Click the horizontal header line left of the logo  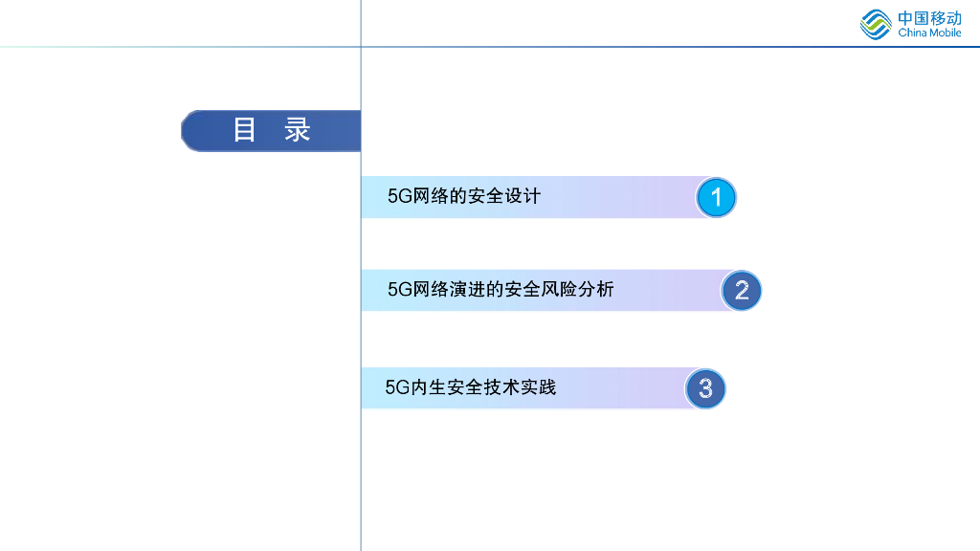click(574, 46)
